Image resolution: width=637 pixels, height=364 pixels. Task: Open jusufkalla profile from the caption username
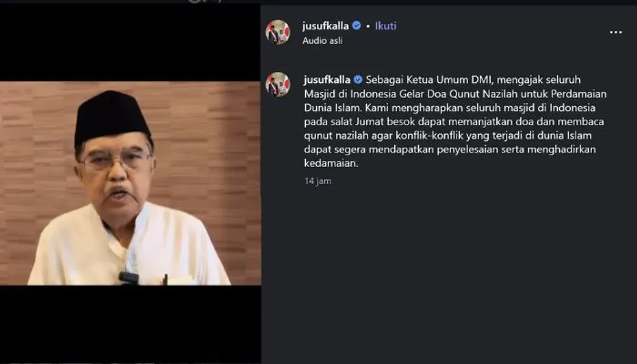[x=327, y=80]
